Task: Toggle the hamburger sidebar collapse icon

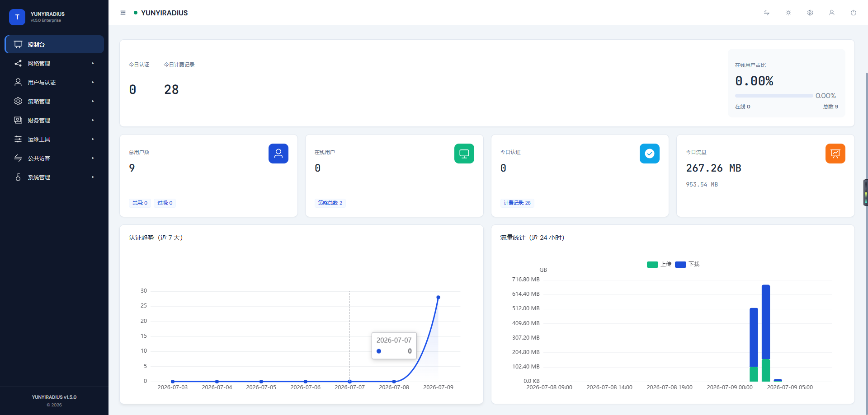Action: point(123,13)
